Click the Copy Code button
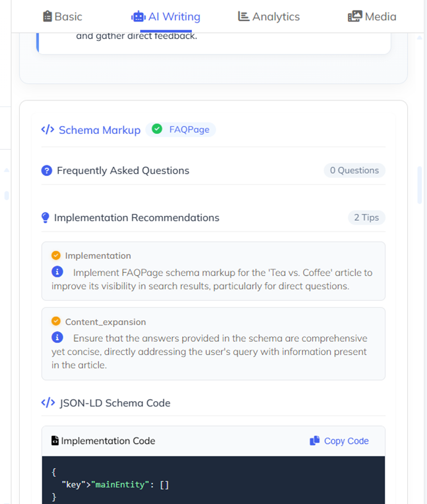The width and height of the screenshot is (427, 504). point(339,441)
